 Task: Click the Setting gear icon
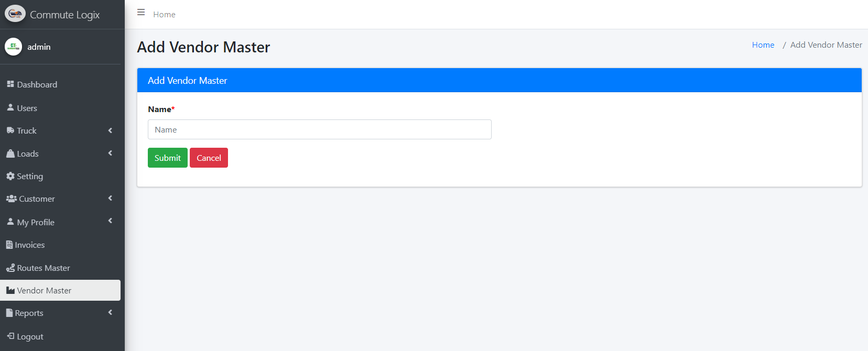pos(10,176)
